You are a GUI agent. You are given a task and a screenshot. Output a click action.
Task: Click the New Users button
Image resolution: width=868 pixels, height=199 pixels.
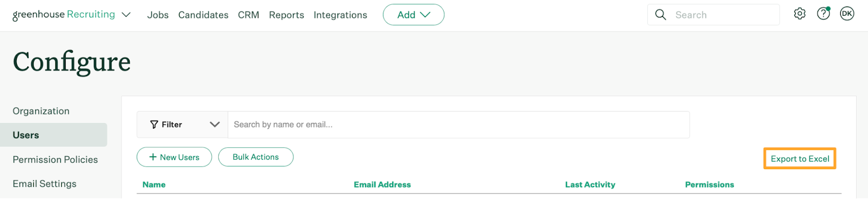pos(174,157)
